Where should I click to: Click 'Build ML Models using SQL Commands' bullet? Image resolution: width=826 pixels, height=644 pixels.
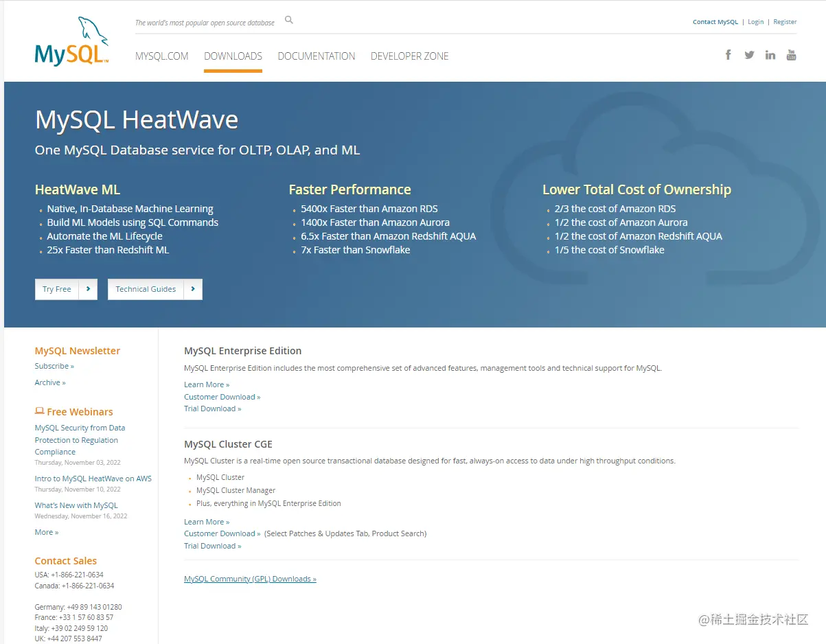[x=133, y=222]
